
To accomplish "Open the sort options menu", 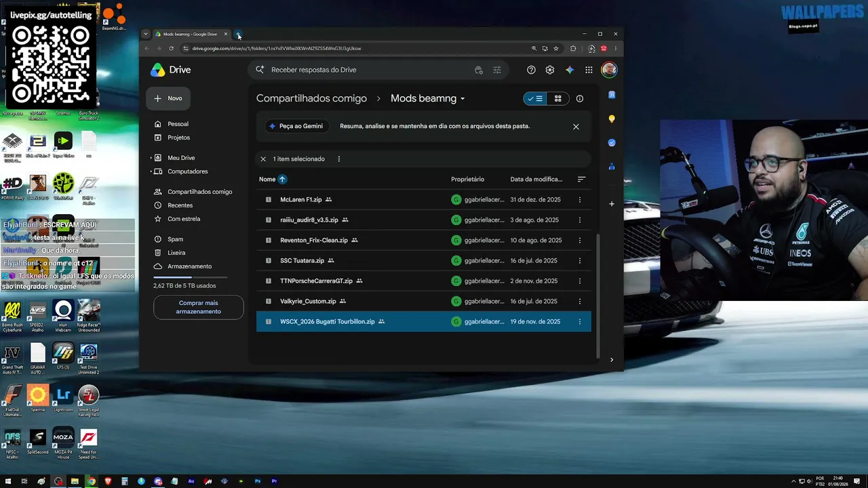I will pos(581,179).
